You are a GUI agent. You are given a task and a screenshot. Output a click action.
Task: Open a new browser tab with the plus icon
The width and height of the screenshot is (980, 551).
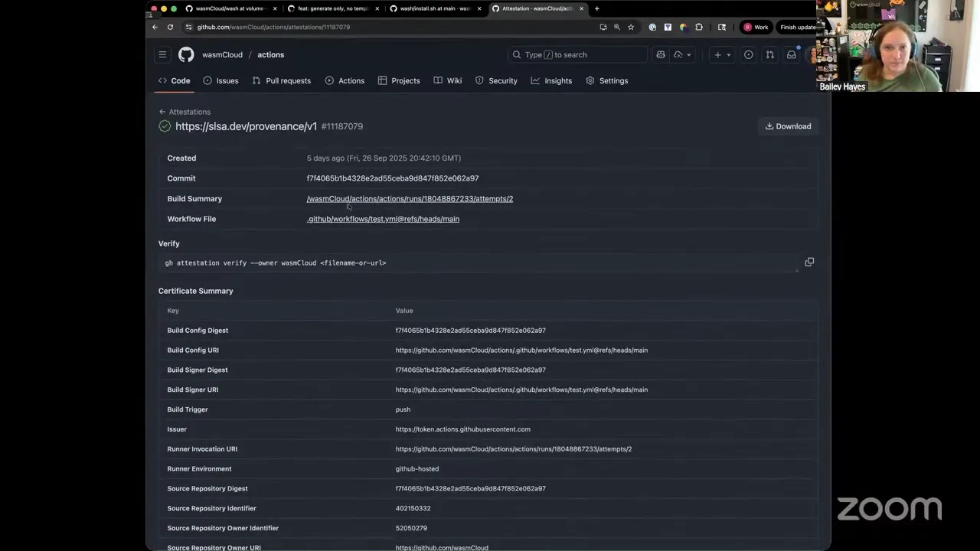597,8
